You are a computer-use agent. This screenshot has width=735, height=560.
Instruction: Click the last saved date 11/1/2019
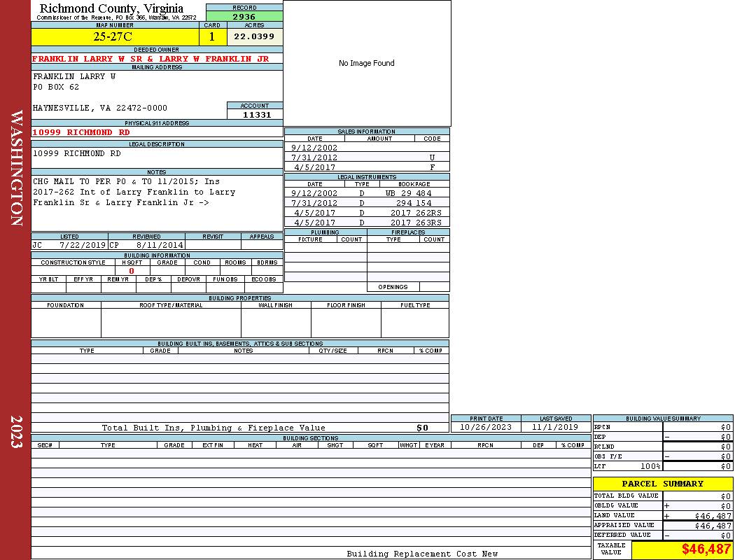point(555,427)
